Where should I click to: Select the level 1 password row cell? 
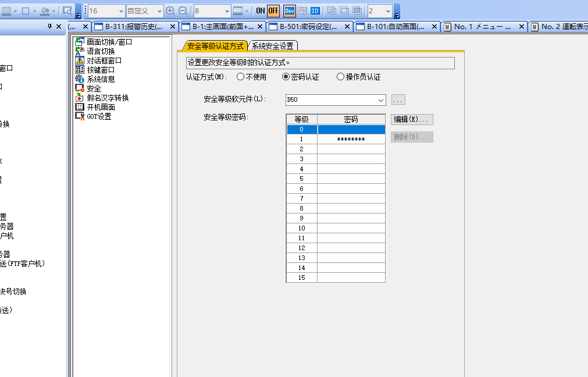coord(351,140)
